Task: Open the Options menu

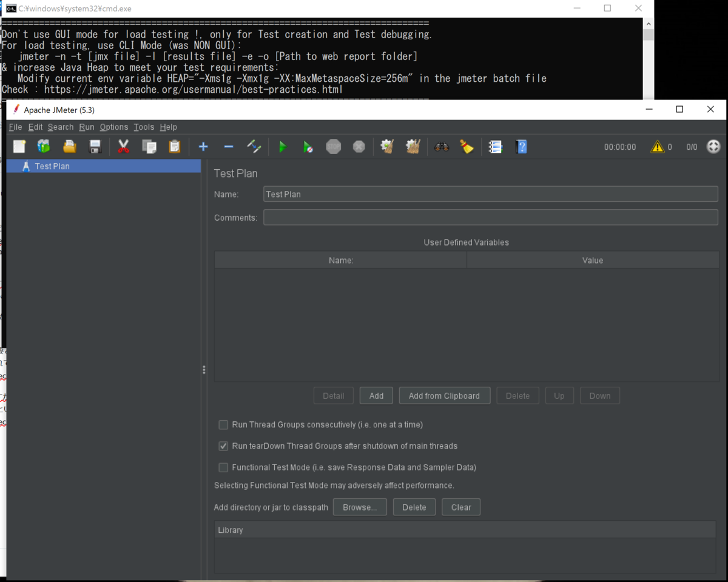Action: point(114,127)
